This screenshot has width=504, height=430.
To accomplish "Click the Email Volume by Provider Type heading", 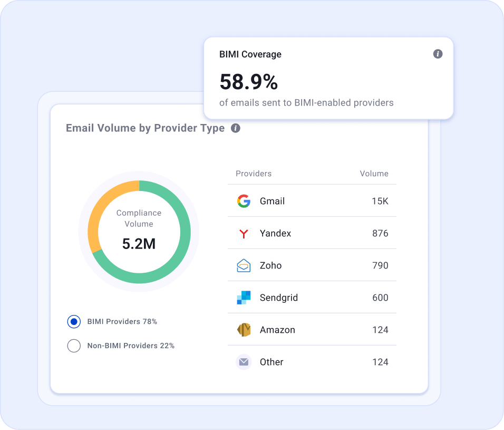I will 146,128.
